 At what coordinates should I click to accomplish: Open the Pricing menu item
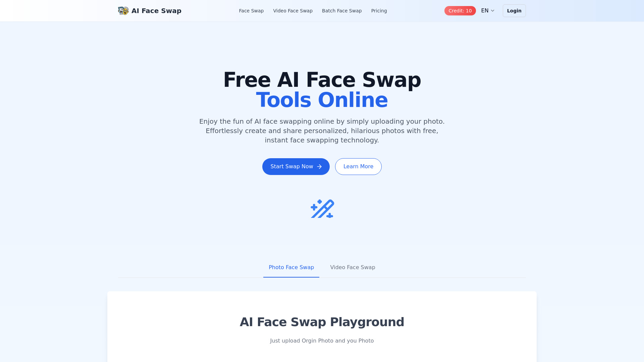[379, 11]
